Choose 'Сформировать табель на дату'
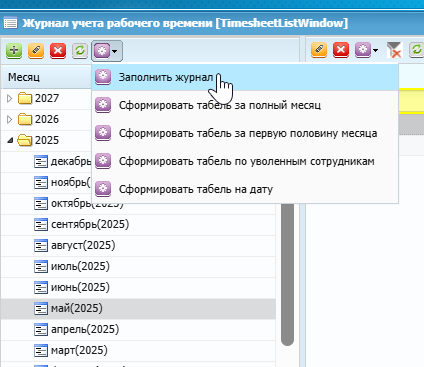This screenshot has width=424, height=367. click(245, 189)
